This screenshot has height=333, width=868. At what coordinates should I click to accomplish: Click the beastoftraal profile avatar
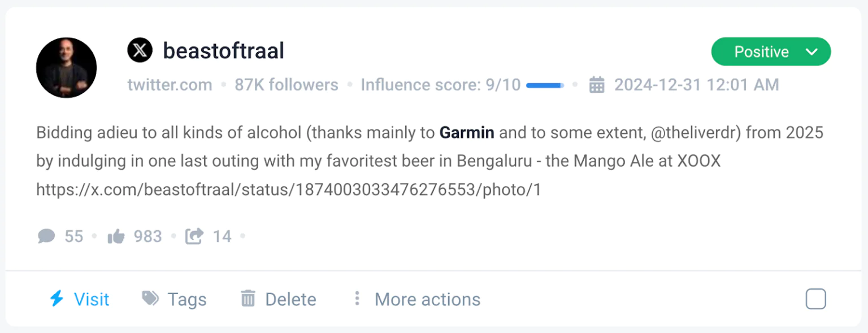(66, 68)
